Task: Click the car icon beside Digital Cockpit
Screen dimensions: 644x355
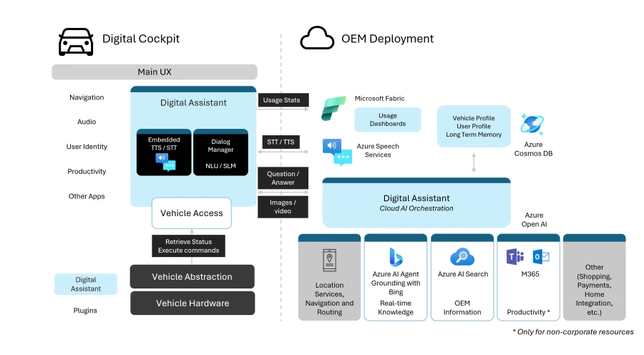Action: point(75,40)
